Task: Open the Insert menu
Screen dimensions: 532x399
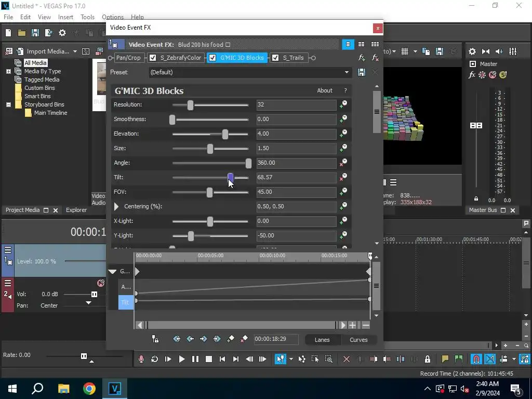Action: pos(65,17)
